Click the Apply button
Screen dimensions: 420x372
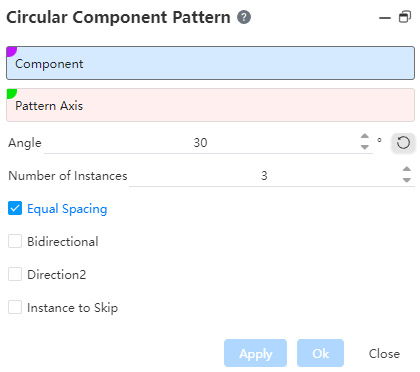pyautogui.click(x=255, y=353)
